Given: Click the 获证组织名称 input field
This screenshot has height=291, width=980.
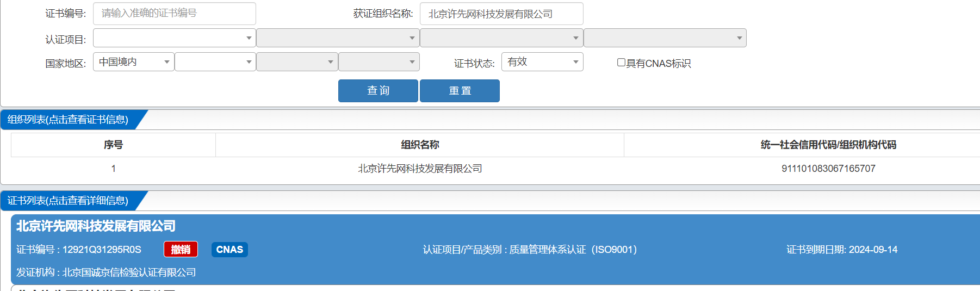Looking at the screenshot, I should click(501, 14).
